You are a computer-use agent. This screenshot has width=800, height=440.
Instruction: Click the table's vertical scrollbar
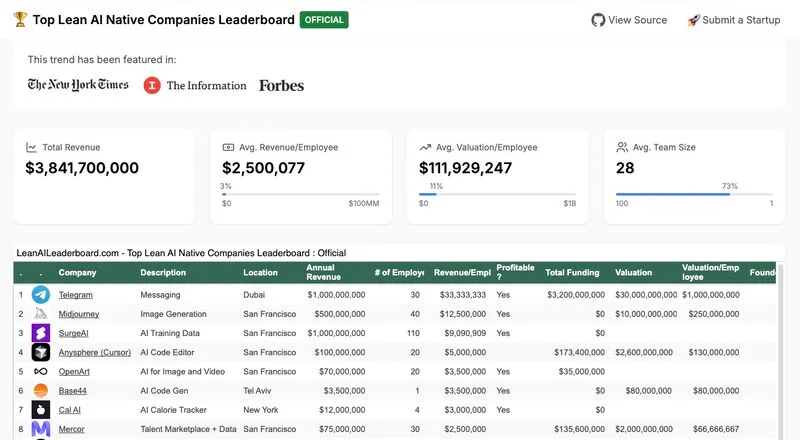[x=780, y=351]
